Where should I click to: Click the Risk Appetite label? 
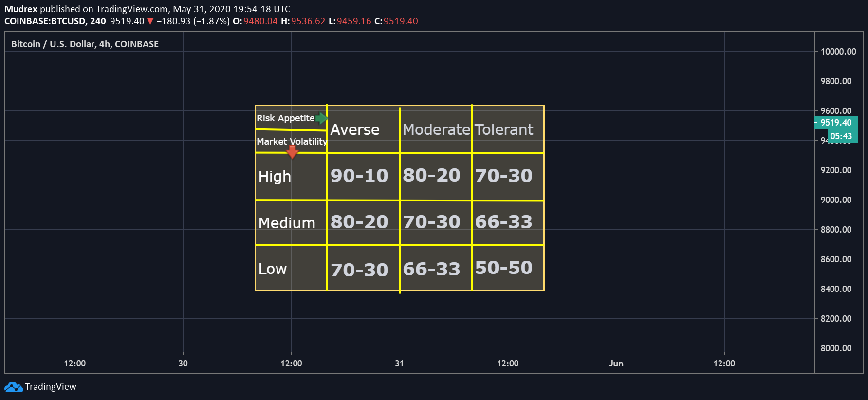pos(285,118)
